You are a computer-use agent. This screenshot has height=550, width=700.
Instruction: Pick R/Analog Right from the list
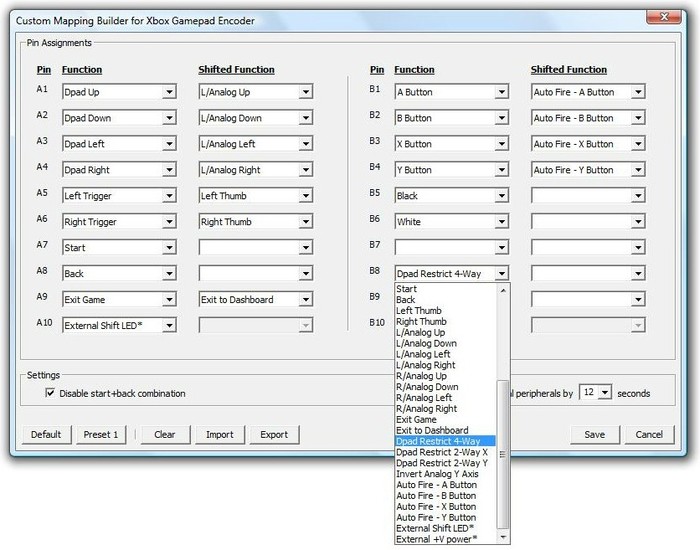coord(446,408)
